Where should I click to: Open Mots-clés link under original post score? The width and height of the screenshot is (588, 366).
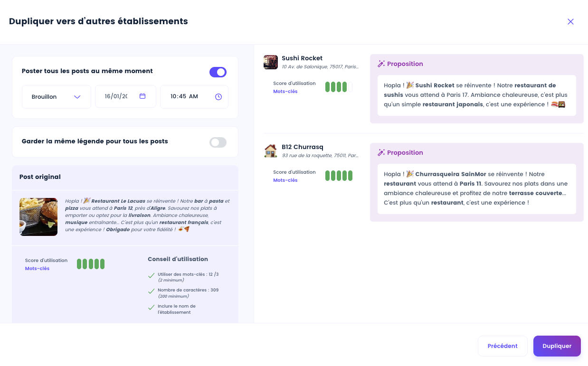point(38,269)
